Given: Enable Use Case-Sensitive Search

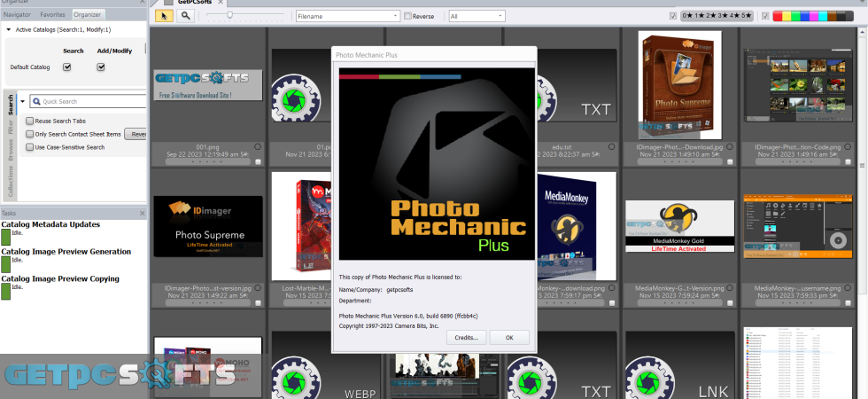Looking at the screenshot, I should tap(30, 147).
